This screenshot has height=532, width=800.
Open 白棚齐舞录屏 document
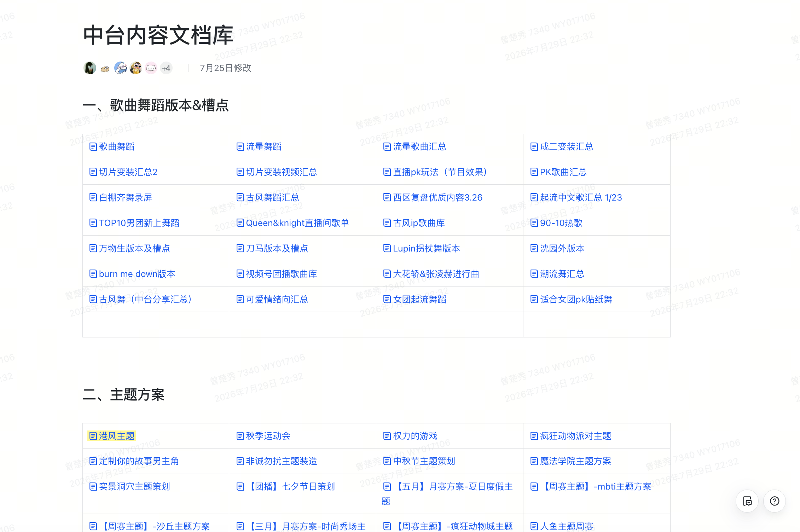click(121, 197)
